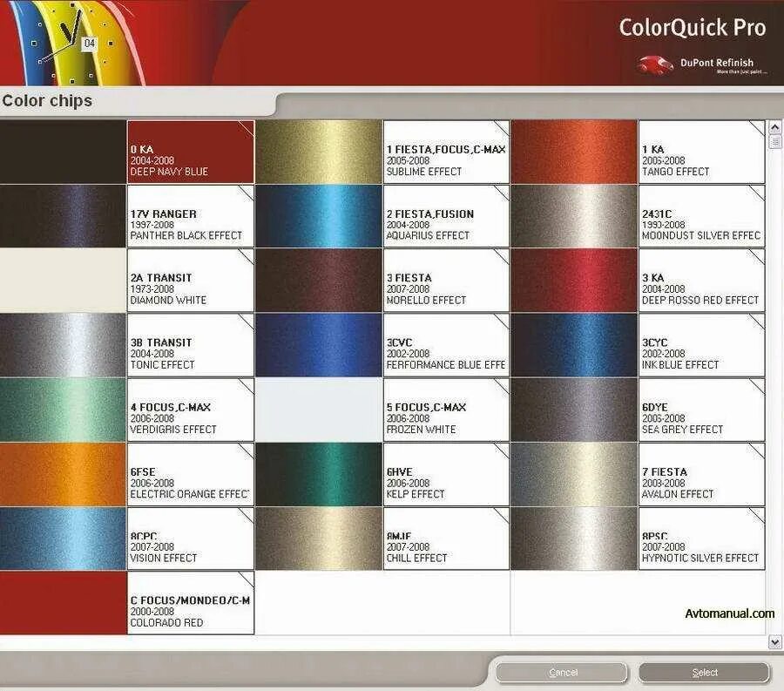784x691 pixels.
Task: Choose the Chill Effect swatch
Action: click(x=319, y=539)
